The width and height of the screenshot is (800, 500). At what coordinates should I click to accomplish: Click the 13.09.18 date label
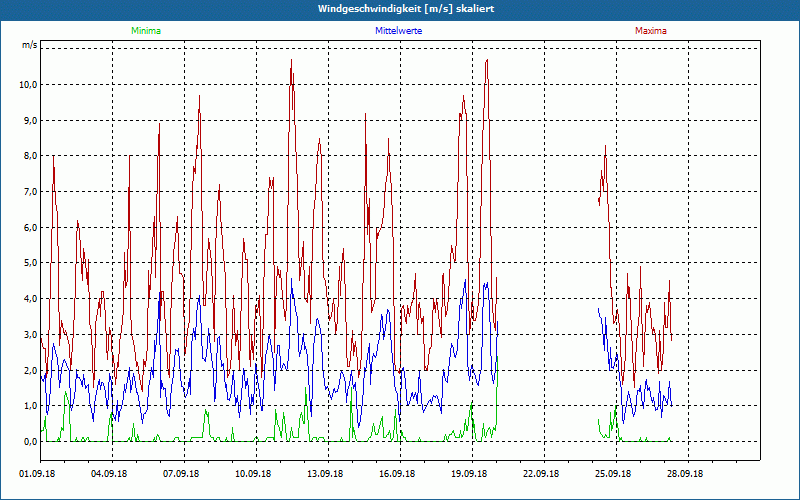[325, 474]
